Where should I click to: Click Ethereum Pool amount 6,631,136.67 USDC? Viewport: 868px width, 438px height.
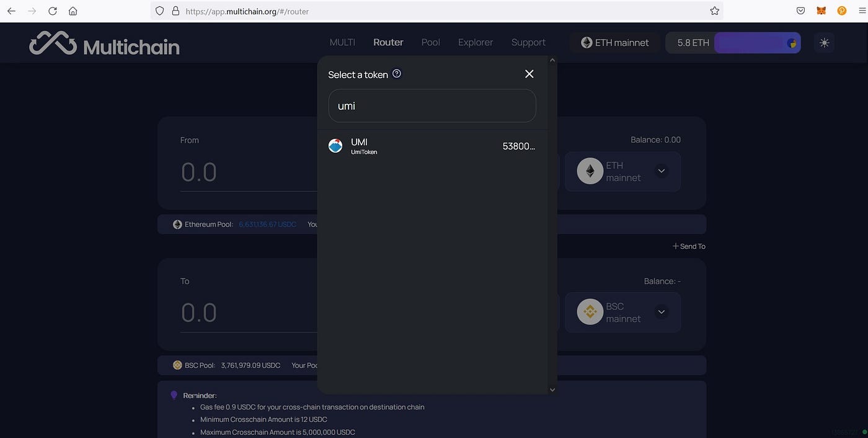click(x=267, y=225)
